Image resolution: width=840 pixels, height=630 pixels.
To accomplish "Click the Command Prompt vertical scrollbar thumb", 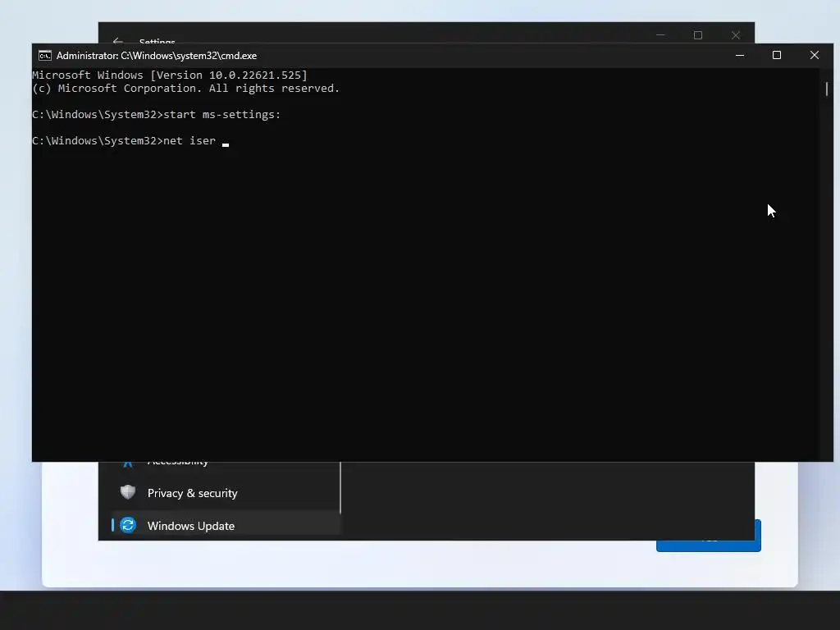I will [827, 89].
